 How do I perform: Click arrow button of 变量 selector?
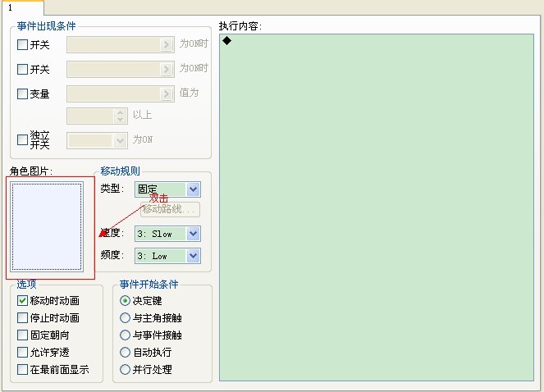167,93
